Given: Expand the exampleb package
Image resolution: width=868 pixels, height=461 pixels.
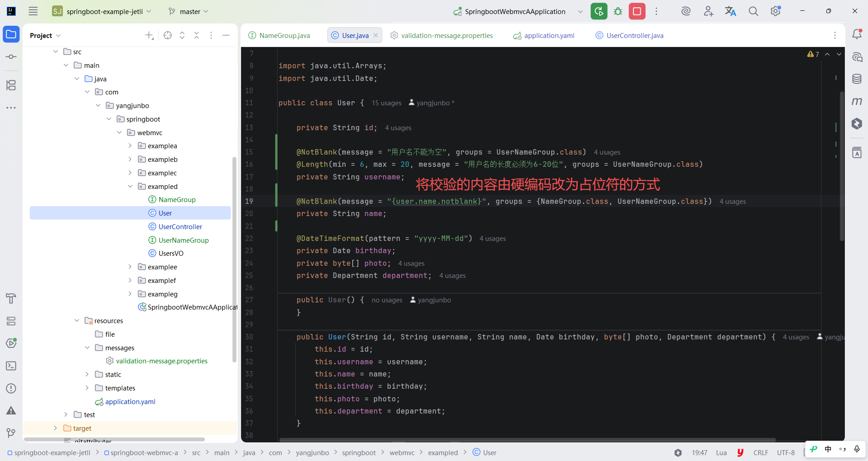Looking at the screenshot, I should click(130, 159).
